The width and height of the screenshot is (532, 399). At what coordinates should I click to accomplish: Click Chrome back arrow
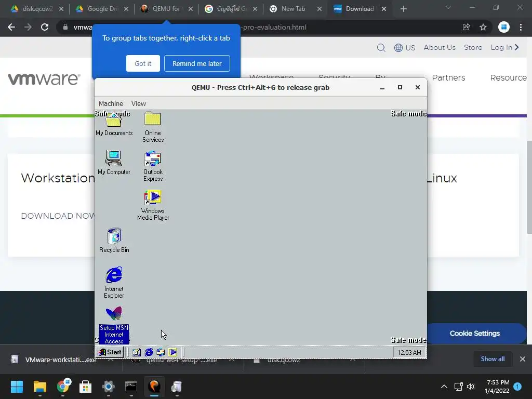point(11,27)
